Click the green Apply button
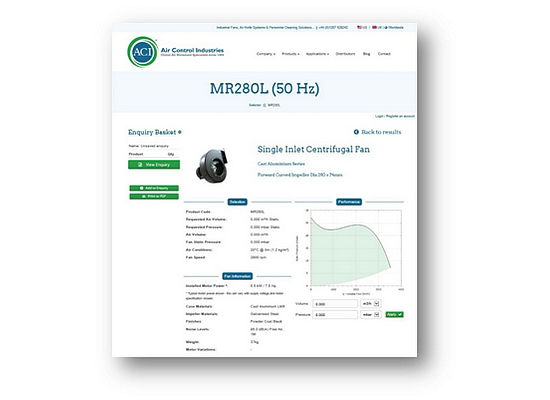Viewport: 550px width, 400px height. coord(395,314)
